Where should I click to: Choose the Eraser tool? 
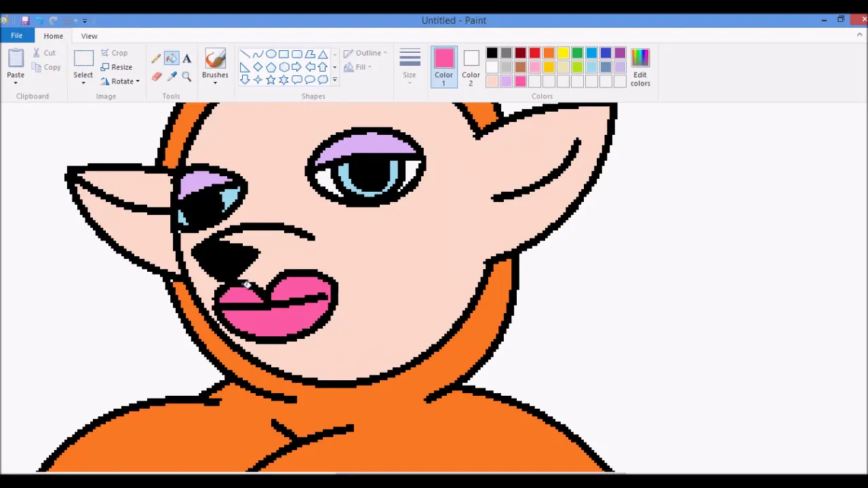tap(155, 76)
